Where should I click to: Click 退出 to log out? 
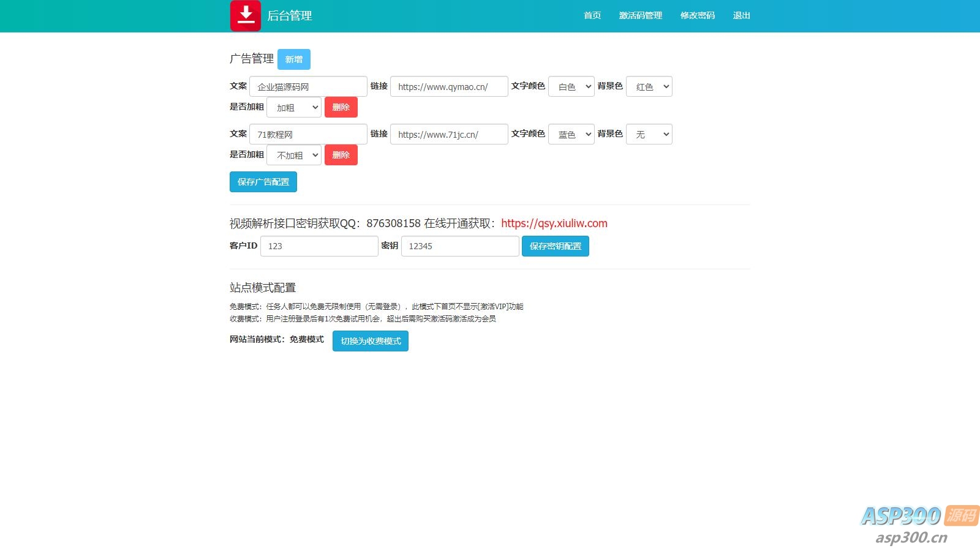[741, 15]
